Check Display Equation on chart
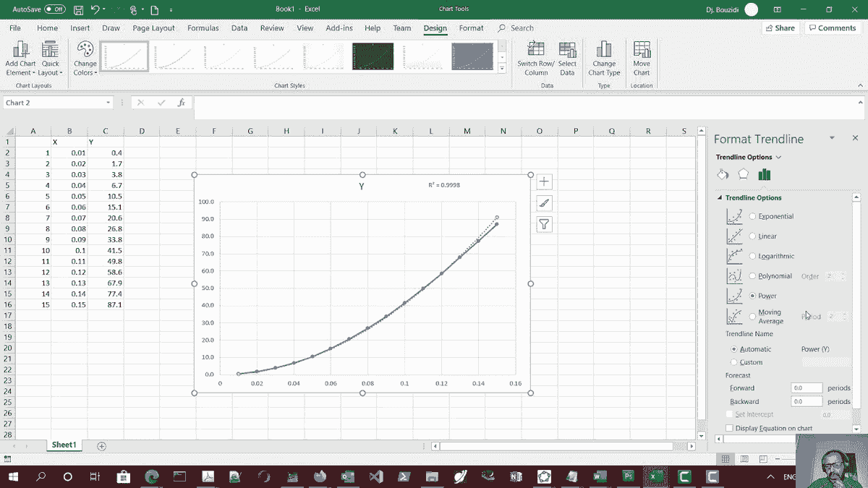868x488 pixels. 729,427
